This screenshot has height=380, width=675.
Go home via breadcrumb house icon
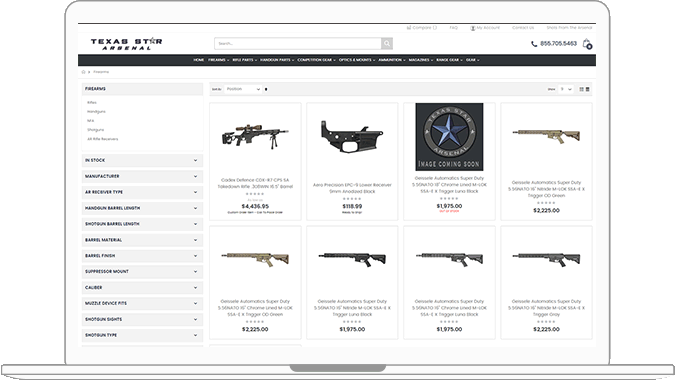[x=84, y=72]
